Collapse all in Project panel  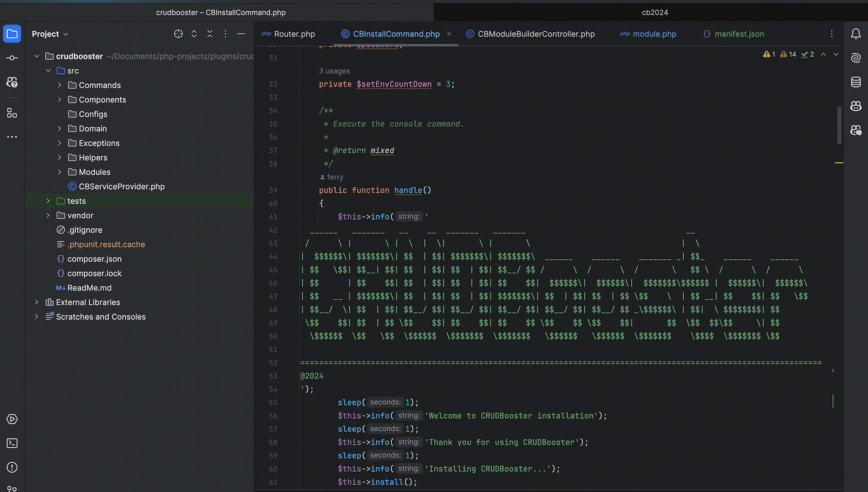pos(210,34)
